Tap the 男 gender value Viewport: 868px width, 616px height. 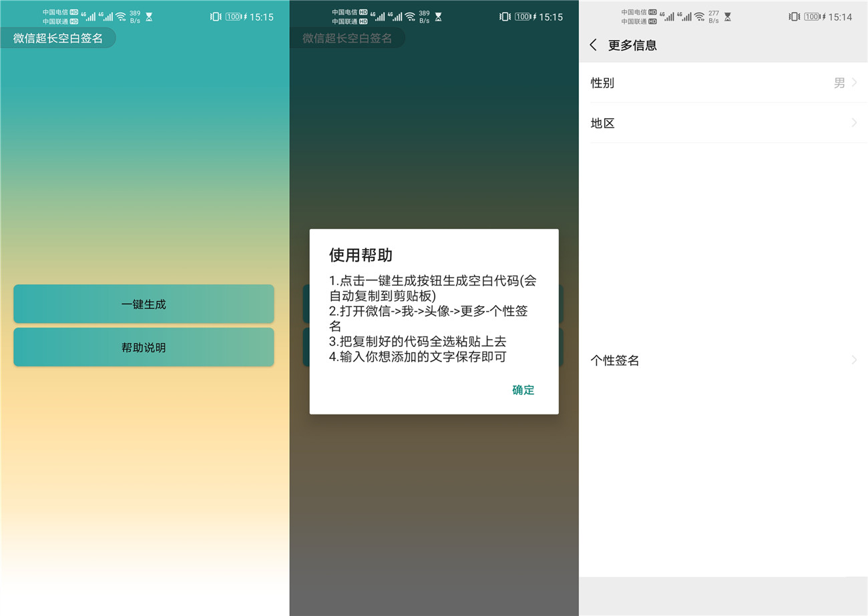[x=839, y=82]
